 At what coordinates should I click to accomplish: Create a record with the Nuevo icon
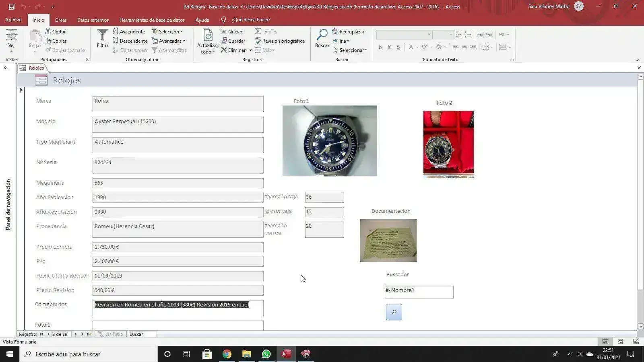pos(231,31)
